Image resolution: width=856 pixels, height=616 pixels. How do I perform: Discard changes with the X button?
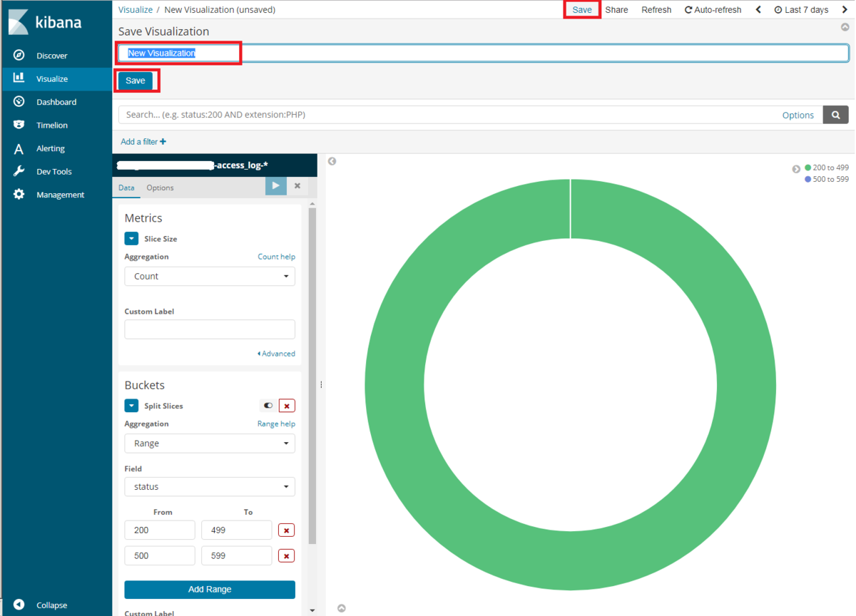coord(297,185)
